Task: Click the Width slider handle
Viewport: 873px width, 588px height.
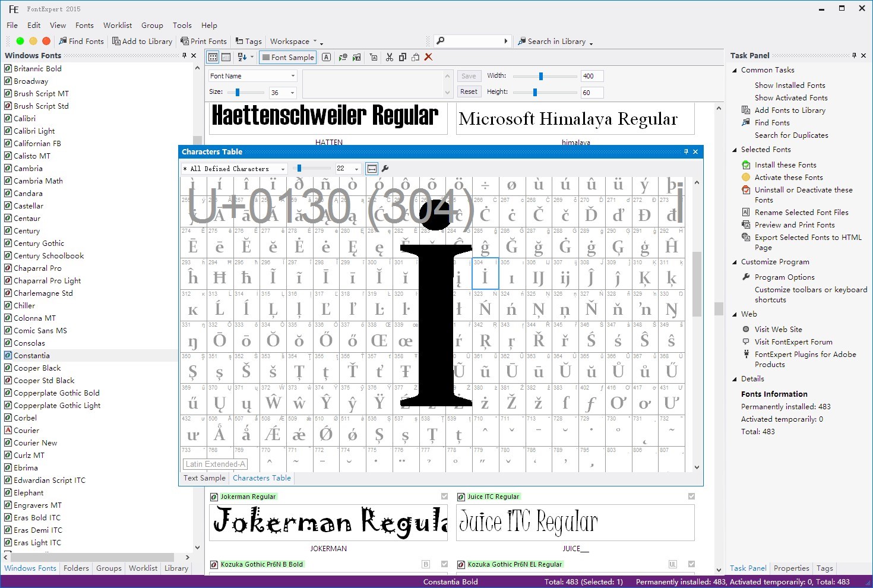Action: point(540,76)
